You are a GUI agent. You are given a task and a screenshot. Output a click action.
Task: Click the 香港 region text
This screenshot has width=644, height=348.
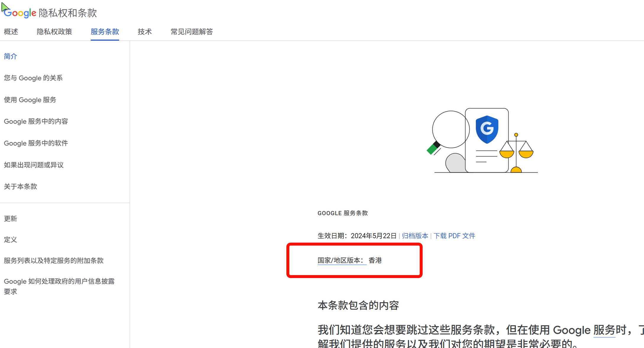(375, 260)
